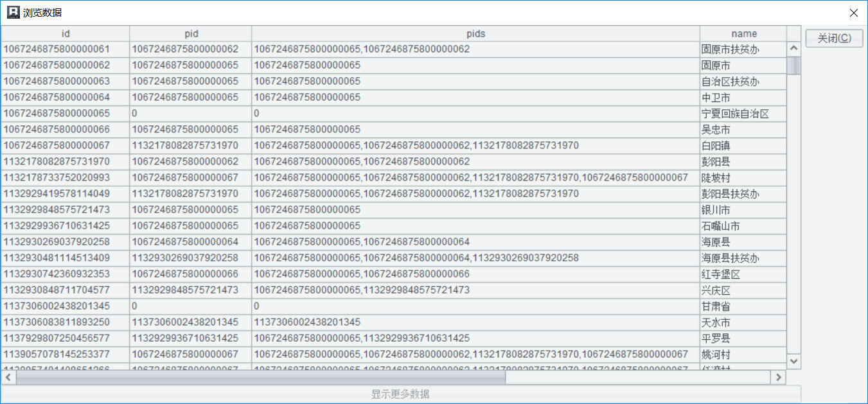Select id cell 1132929419578114049

(66, 194)
